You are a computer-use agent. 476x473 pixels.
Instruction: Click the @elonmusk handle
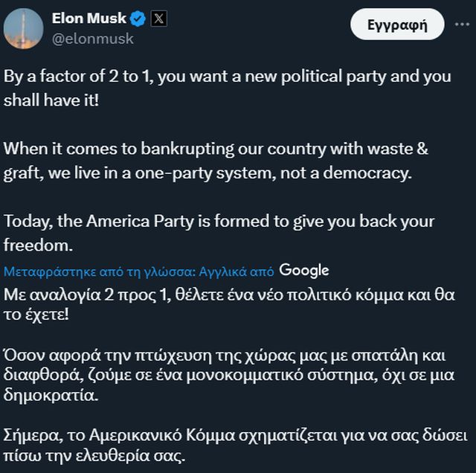(92, 39)
